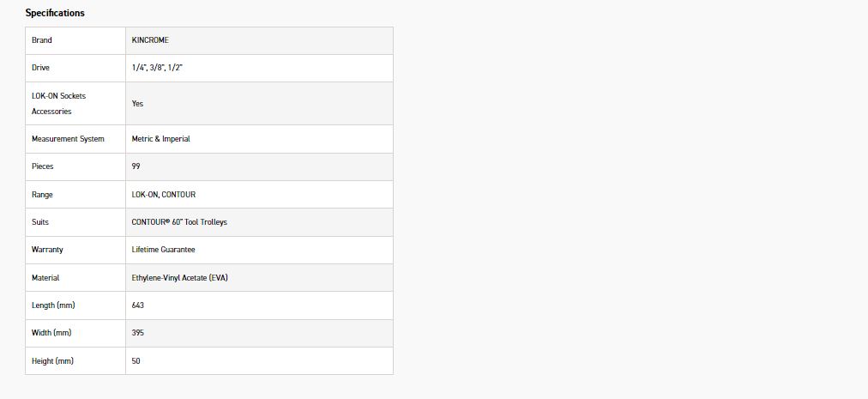This screenshot has width=868, height=399.
Task: Select the Lifetime Guarantee text
Action: coord(164,250)
